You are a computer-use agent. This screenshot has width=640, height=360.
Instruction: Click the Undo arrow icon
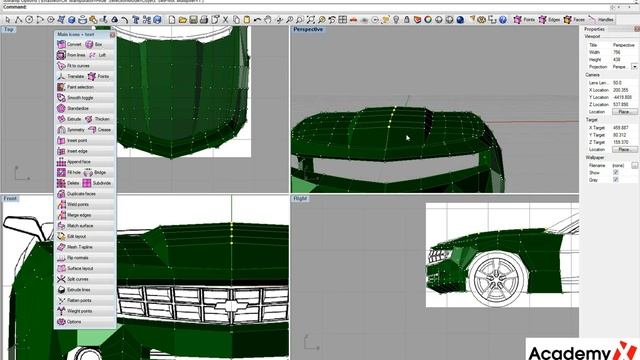pos(257,19)
